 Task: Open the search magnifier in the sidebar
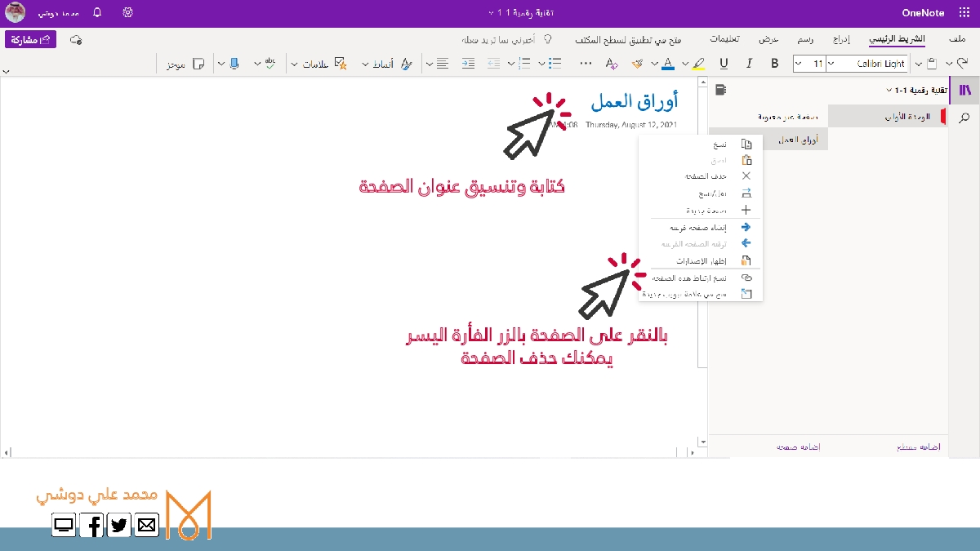(x=964, y=118)
